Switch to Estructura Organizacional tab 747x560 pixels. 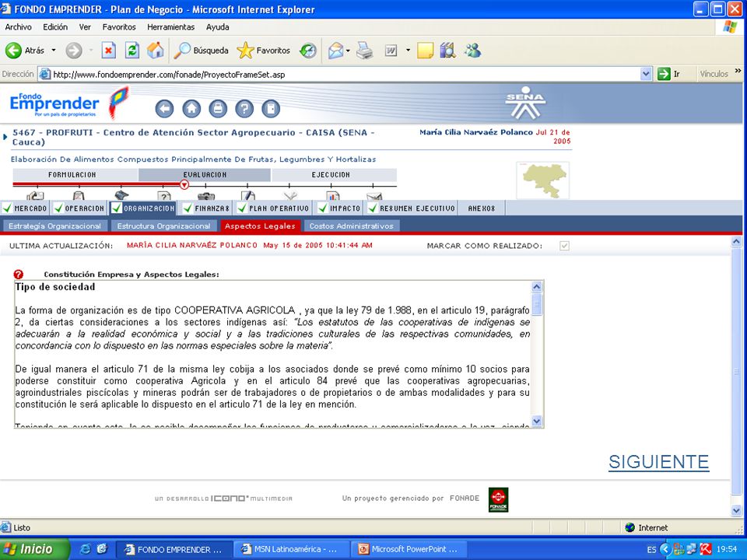click(163, 226)
